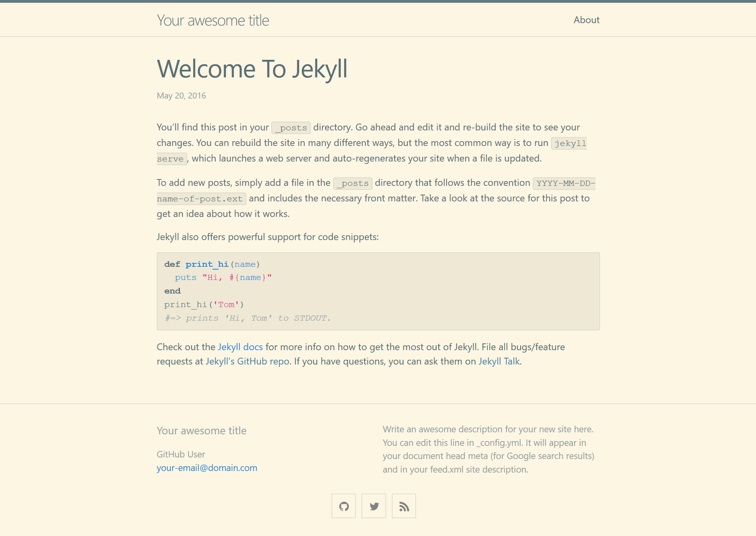The height and width of the screenshot is (536, 756).
Task: Open the 'Jekyll's GitHub repo' link
Action: (247, 361)
